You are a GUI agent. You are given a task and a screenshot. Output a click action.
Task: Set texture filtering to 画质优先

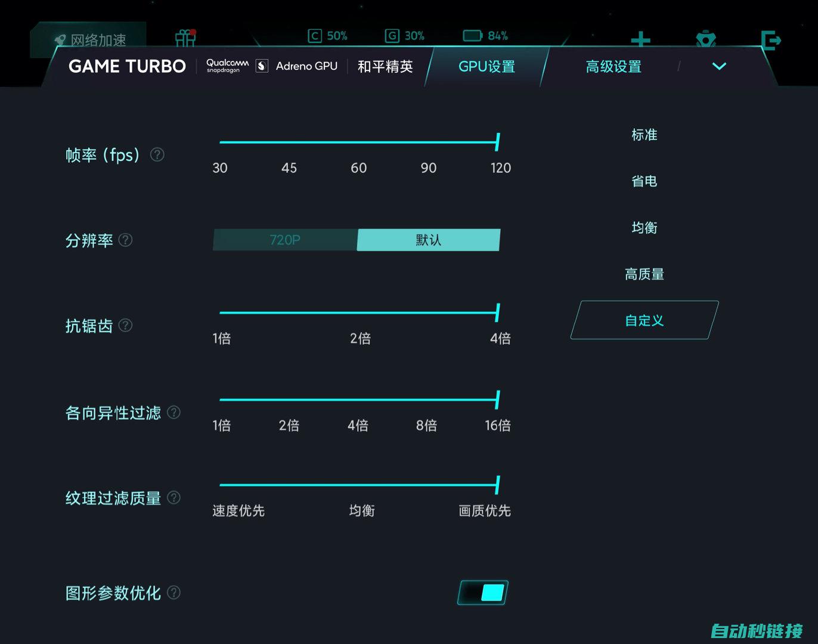coord(485,511)
